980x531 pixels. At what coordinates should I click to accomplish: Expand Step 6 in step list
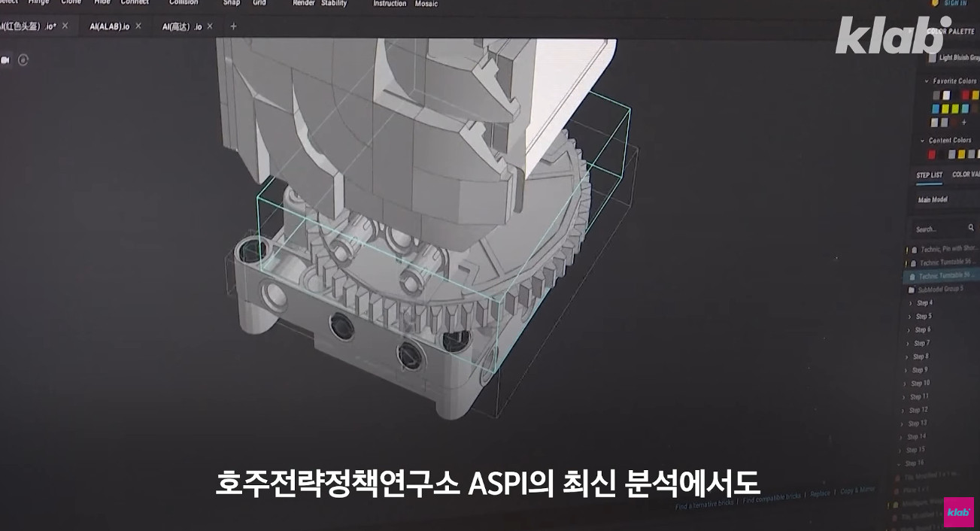(x=909, y=330)
